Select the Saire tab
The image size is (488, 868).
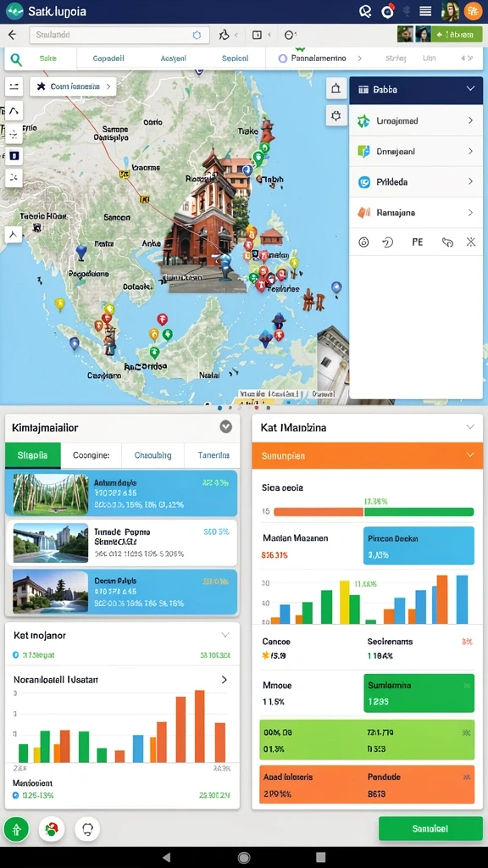(48, 58)
